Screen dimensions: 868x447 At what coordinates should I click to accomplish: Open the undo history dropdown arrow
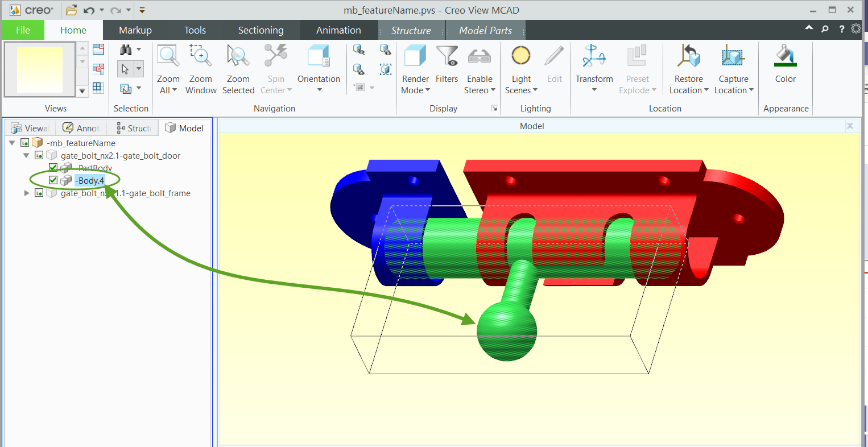(x=102, y=10)
